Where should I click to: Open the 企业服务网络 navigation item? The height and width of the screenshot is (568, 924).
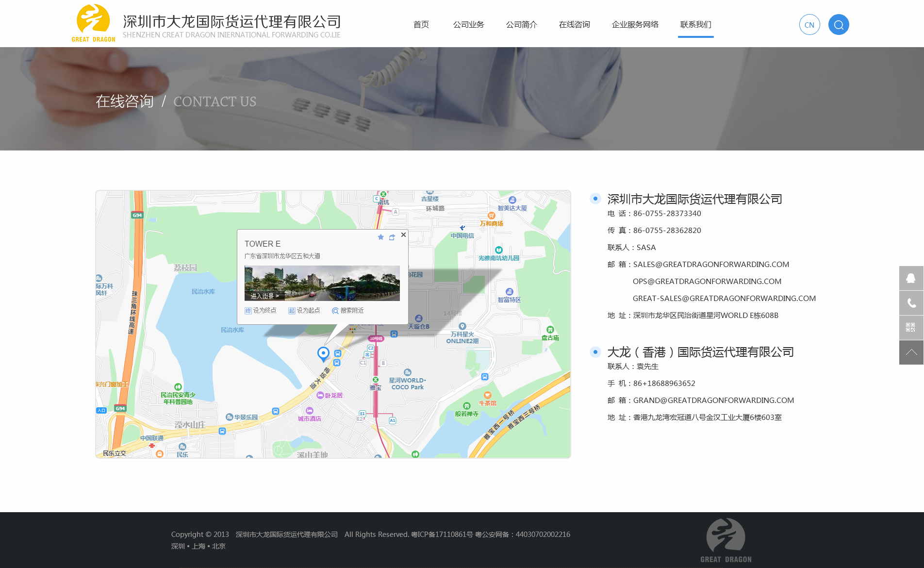click(x=635, y=24)
